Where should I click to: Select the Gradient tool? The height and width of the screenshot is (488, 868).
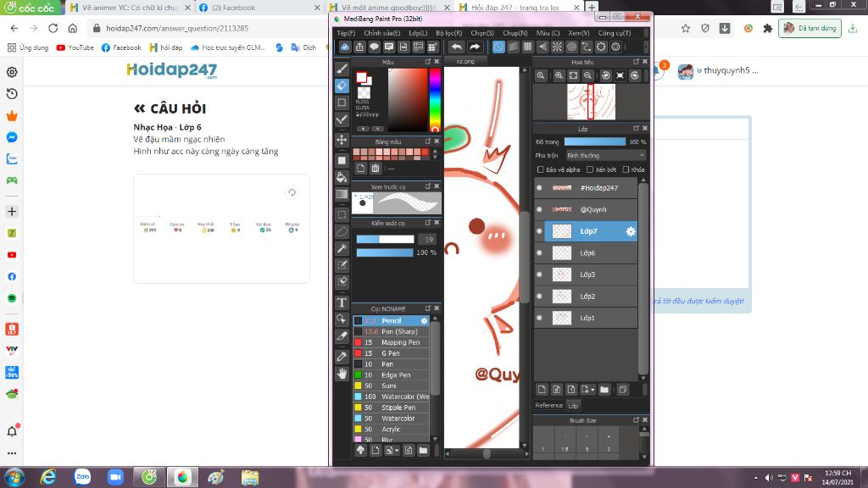[342, 194]
